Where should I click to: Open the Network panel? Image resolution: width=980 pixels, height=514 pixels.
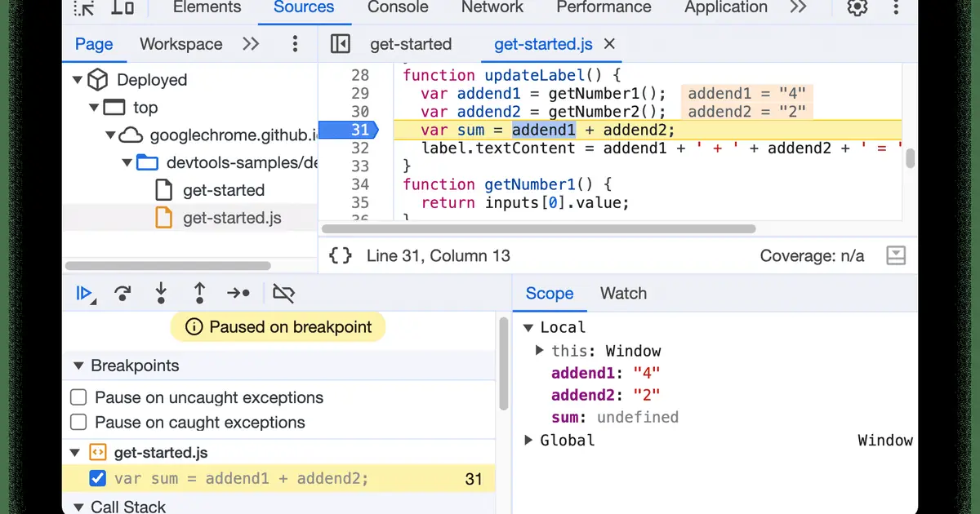pos(492,7)
